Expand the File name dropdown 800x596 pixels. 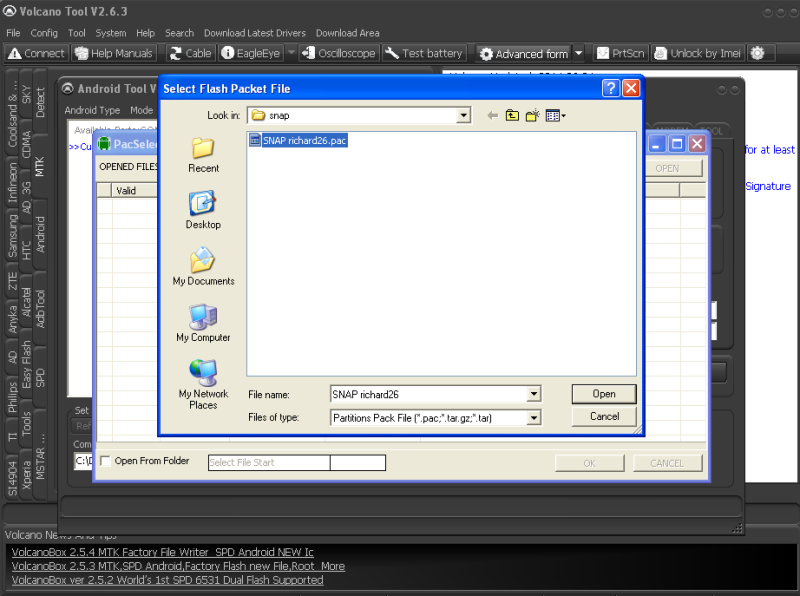tap(534, 395)
